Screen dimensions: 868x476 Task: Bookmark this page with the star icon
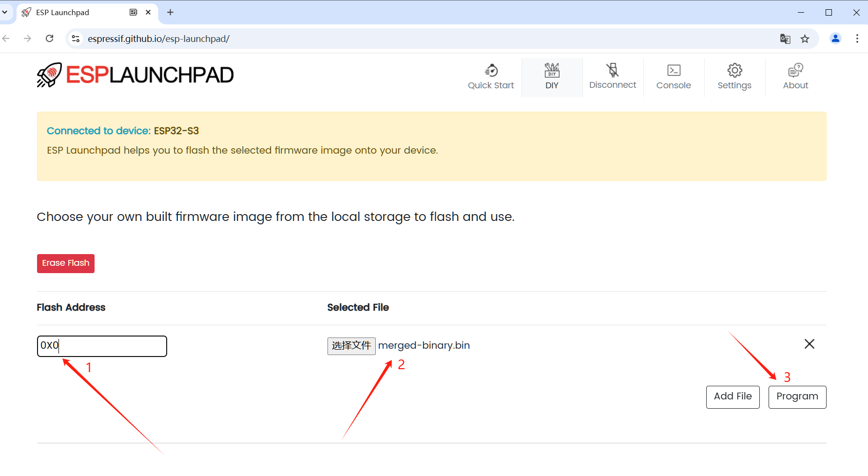[805, 39]
